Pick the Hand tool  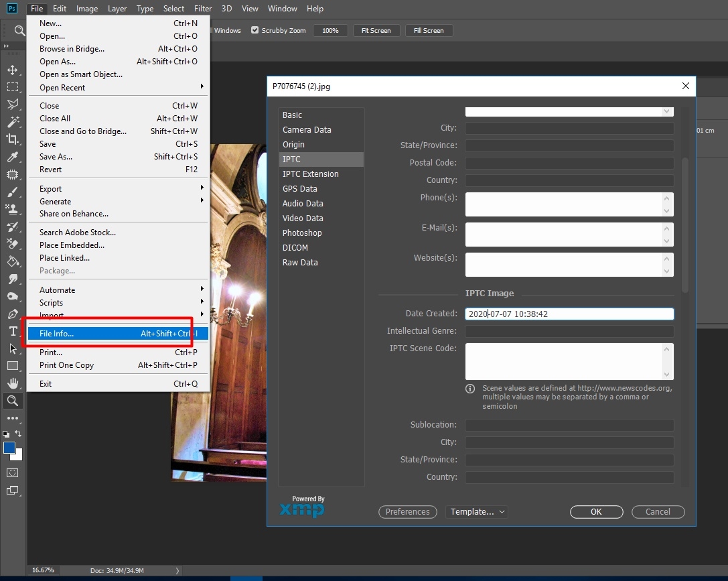click(x=13, y=383)
